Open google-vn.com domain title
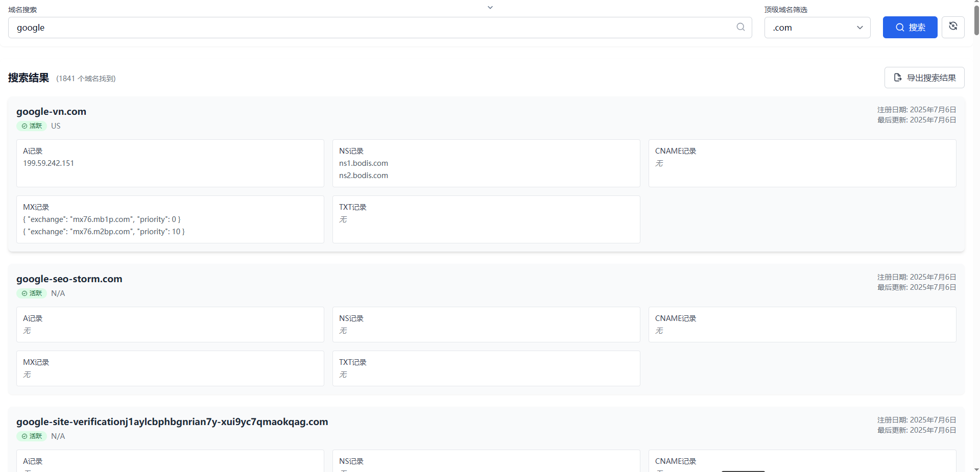 tap(51, 112)
